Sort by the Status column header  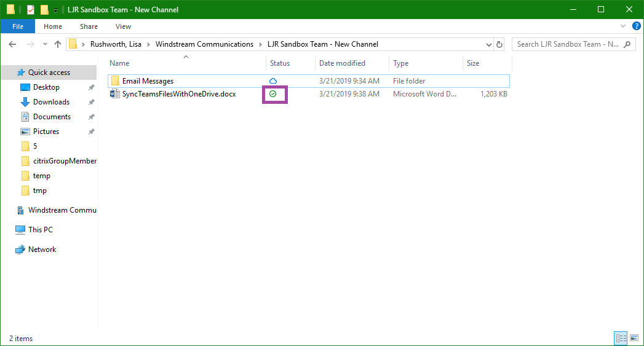coord(290,63)
